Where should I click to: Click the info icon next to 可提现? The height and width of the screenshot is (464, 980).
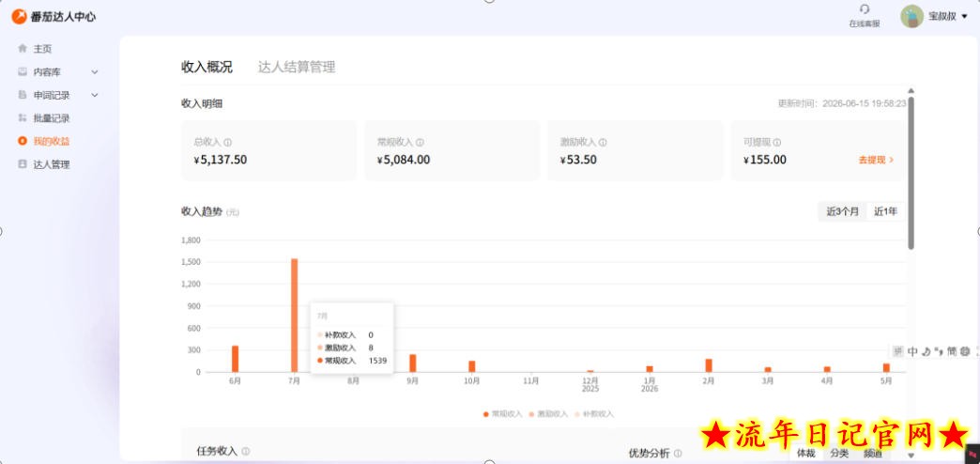click(x=777, y=143)
